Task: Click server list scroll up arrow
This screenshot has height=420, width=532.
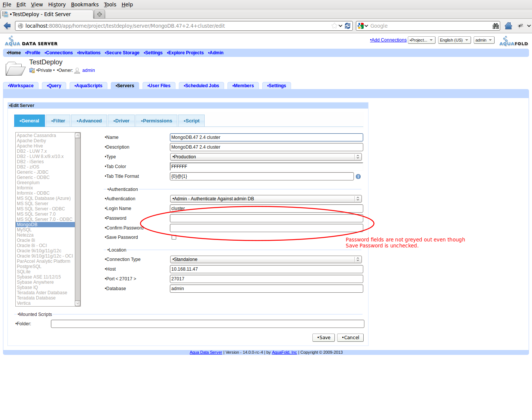Action: tap(77, 135)
